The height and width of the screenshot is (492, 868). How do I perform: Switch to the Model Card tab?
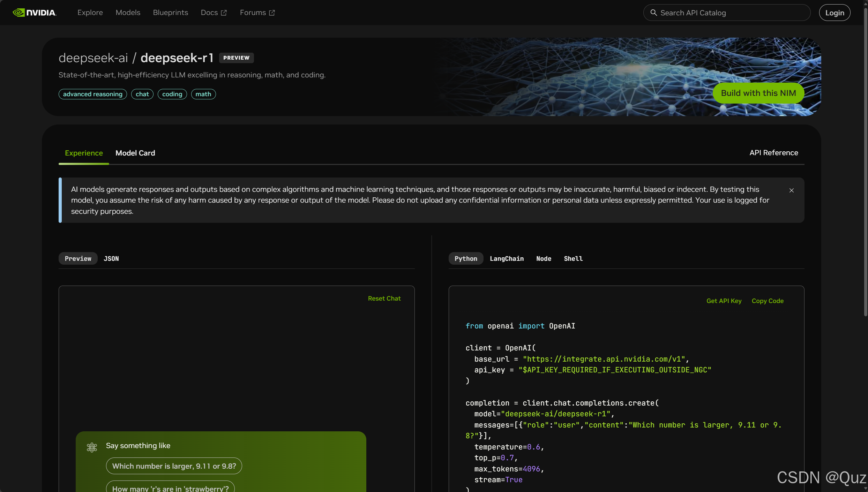pyautogui.click(x=135, y=153)
